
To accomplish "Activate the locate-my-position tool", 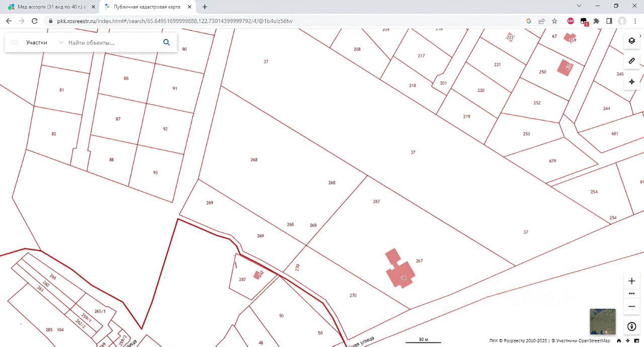I will (631, 82).
